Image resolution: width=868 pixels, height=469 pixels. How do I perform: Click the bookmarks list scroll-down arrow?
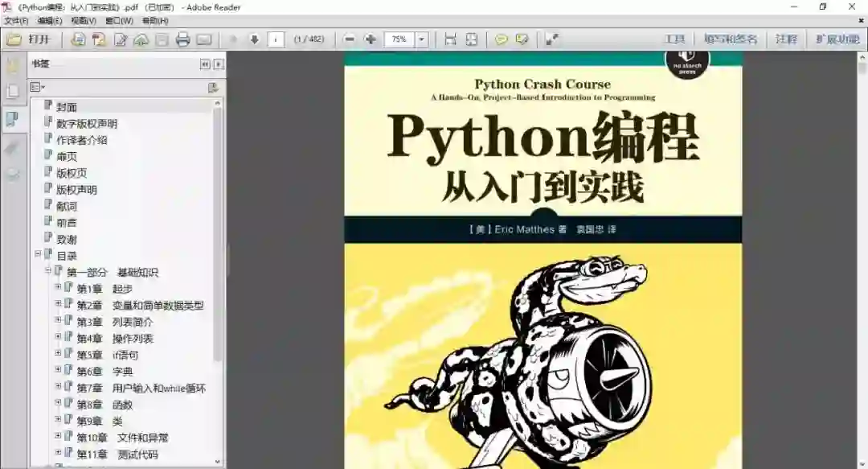click(218, 461)
